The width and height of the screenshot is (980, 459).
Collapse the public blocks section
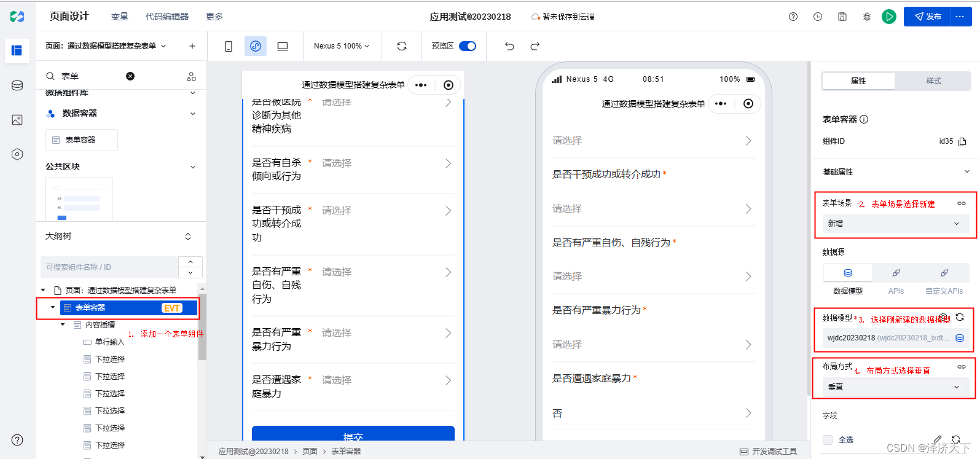tap(193, 167)
